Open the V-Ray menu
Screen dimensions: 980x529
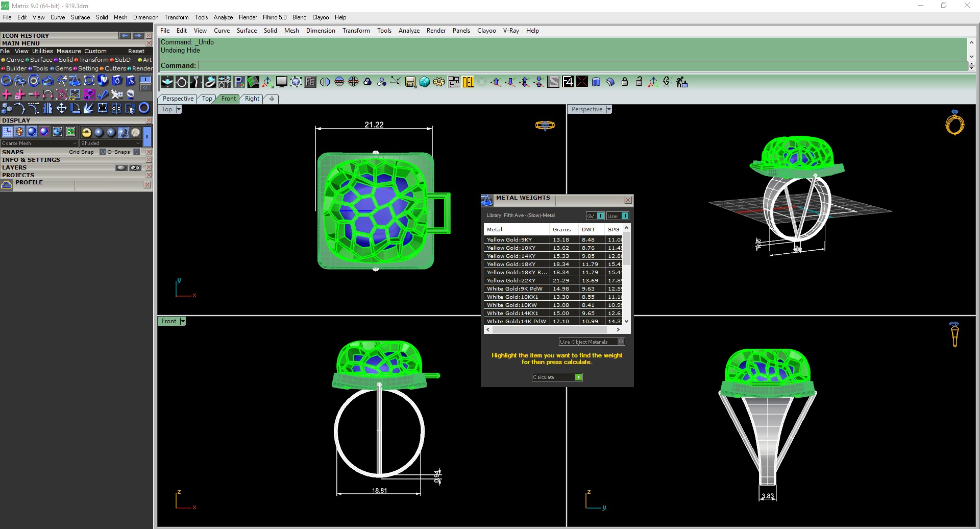pos(511,31)
